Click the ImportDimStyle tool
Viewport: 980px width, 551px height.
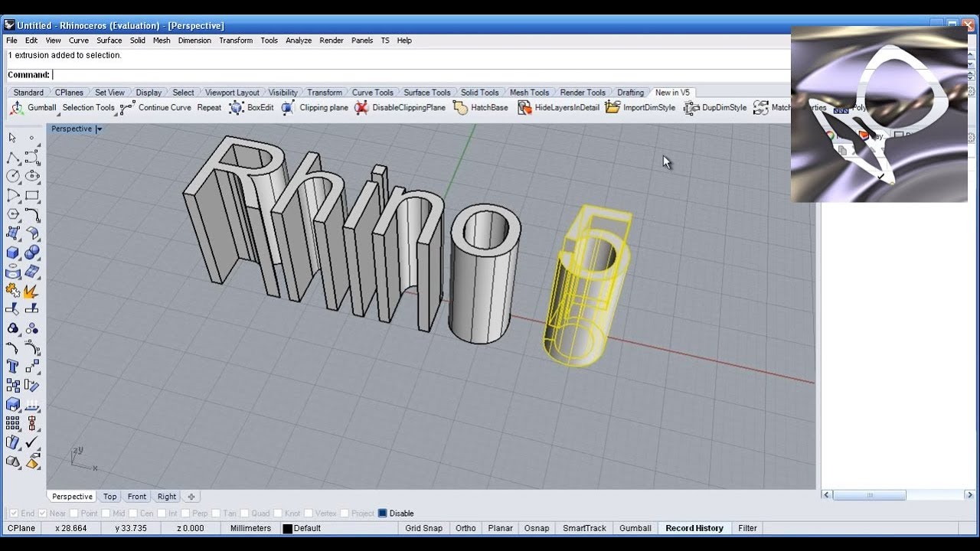641,108
